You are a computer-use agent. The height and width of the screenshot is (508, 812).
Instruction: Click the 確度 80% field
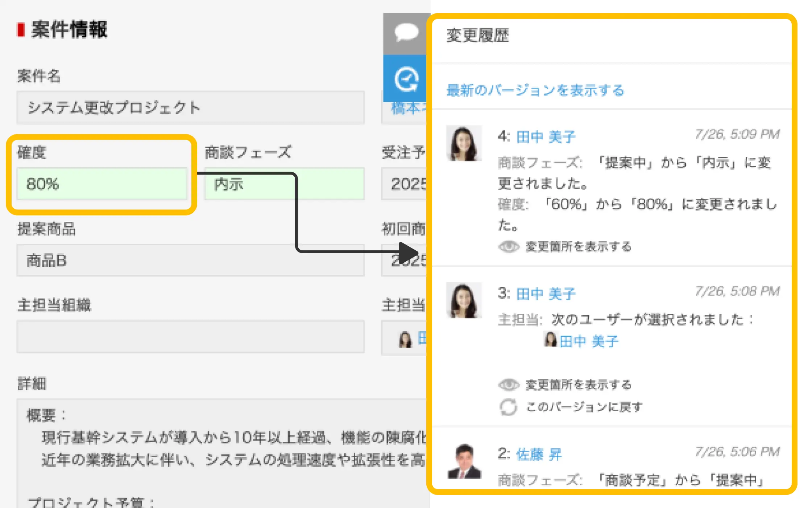[101, 184]
